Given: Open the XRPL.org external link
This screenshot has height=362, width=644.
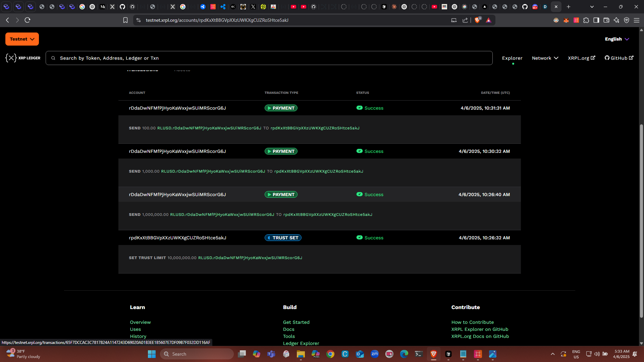Looking at the screenshot, I should point(581,58).
